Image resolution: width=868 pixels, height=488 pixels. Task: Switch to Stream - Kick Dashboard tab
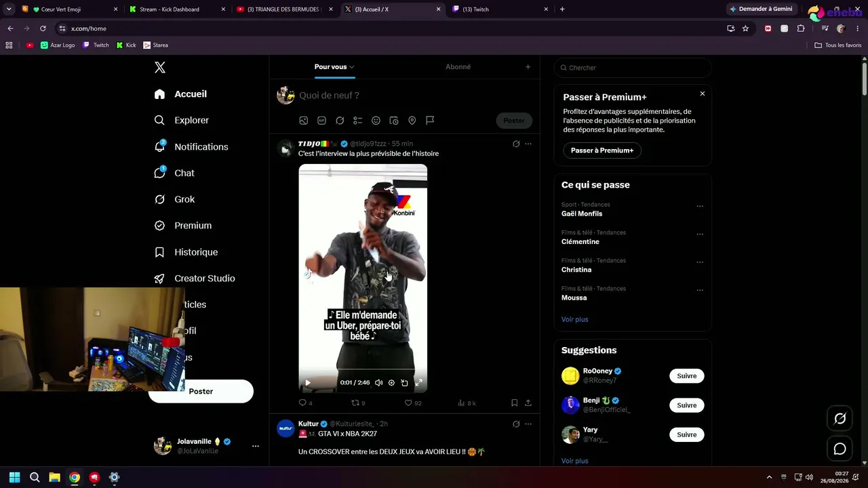coord(177,9)
